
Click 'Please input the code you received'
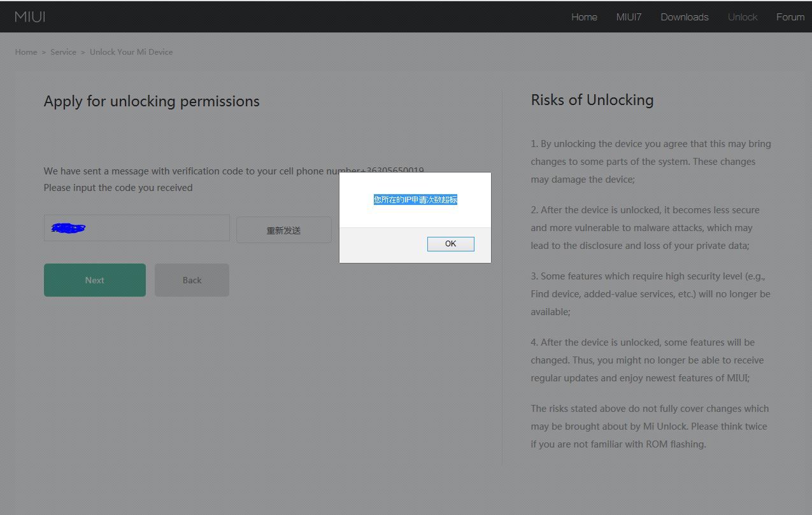point(118,188)
